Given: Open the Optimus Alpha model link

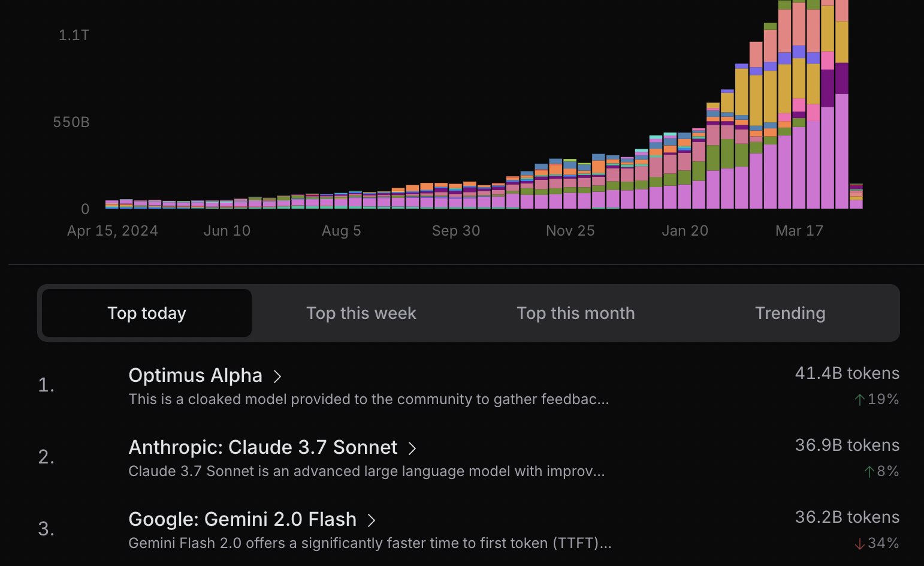Looking at the screenshot, I should point(195,375).
